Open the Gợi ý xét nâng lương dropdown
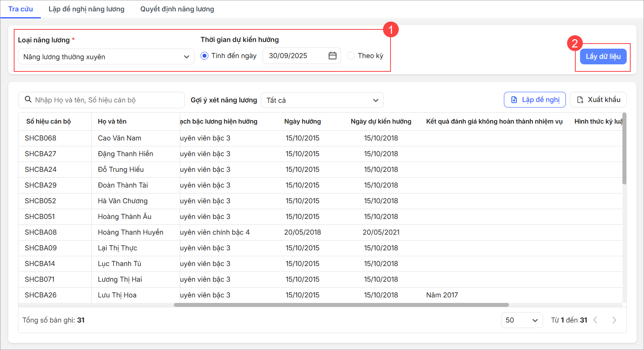This screenshot has width=644, height=350. click(x=322, y=100)
